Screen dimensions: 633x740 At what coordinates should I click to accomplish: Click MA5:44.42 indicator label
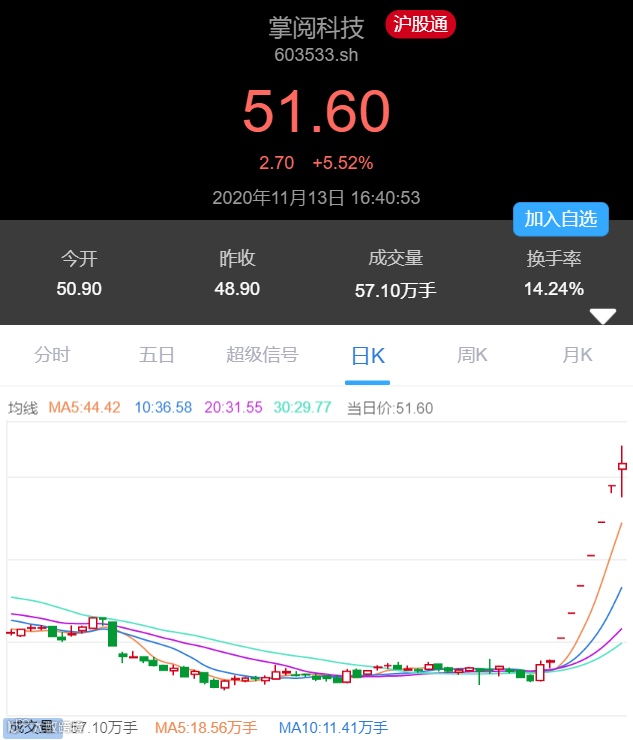click(x=84, y=407)
